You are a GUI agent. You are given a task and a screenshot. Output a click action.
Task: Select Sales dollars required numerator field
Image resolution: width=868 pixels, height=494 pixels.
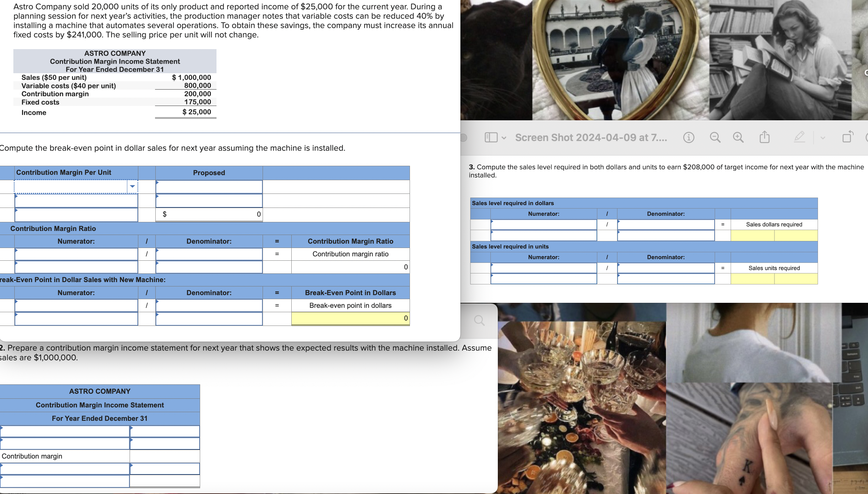(x=544, y=225)
